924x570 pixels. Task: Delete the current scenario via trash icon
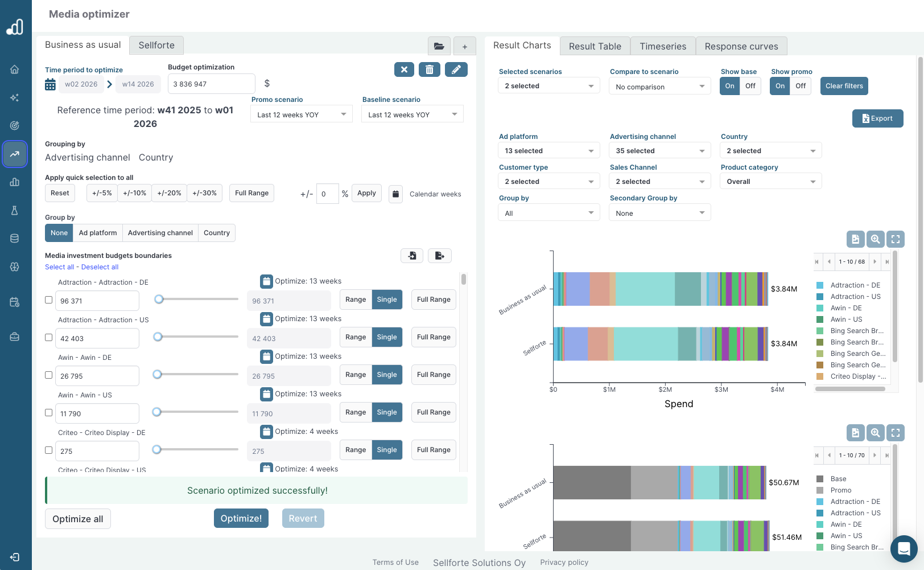click(430, 69)
